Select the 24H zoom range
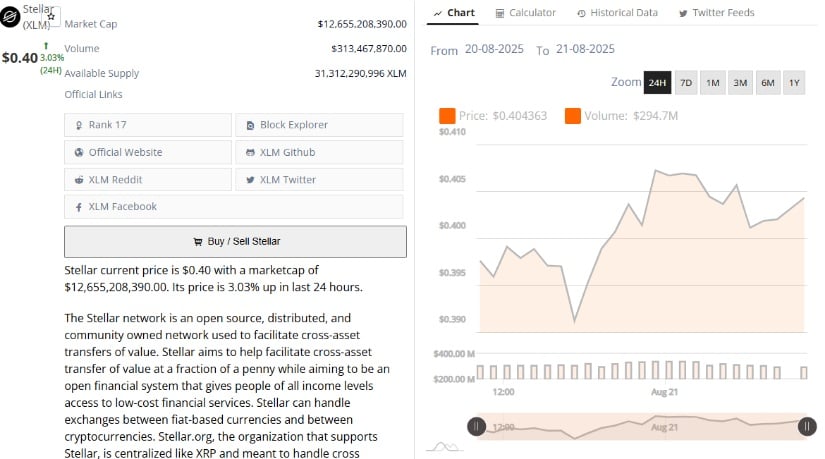Viewport: 825px width, 459px height. [x=657, y=83]
